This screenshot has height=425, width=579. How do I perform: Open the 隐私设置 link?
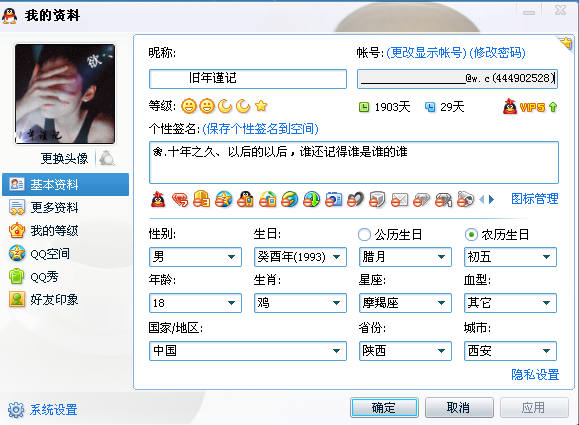[535, 374]
